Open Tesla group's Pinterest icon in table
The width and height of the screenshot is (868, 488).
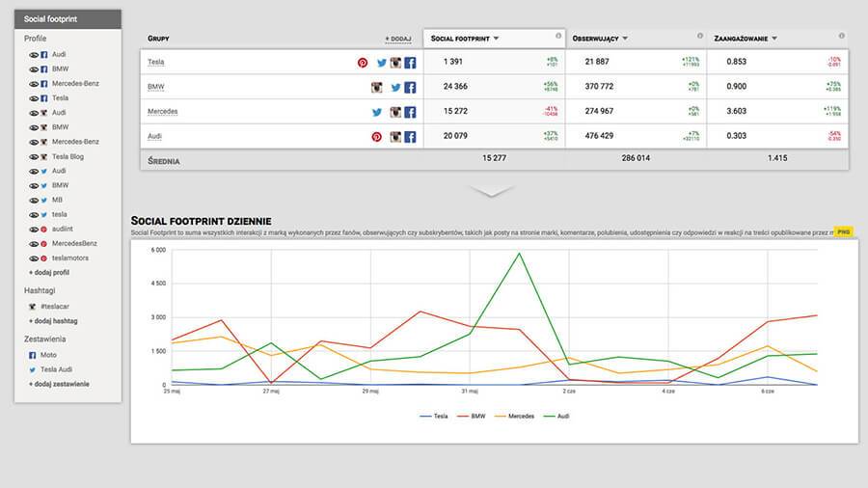pos(363,63)
